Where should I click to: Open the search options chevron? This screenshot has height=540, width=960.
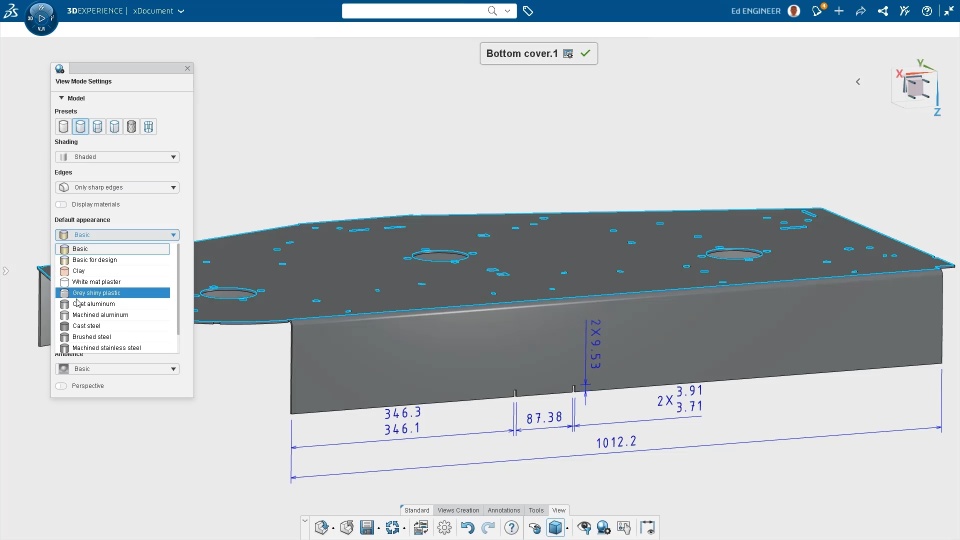[508, 11]
